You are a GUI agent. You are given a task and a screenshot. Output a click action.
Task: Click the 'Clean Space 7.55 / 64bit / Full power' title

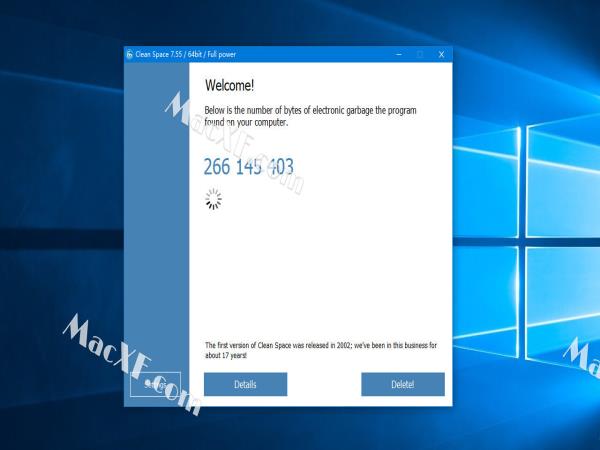tap(186, 54)
